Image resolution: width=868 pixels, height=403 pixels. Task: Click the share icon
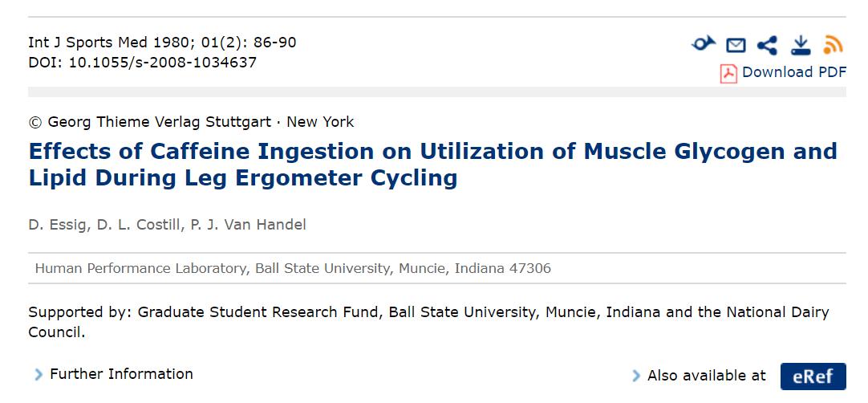tap(767, 45)
